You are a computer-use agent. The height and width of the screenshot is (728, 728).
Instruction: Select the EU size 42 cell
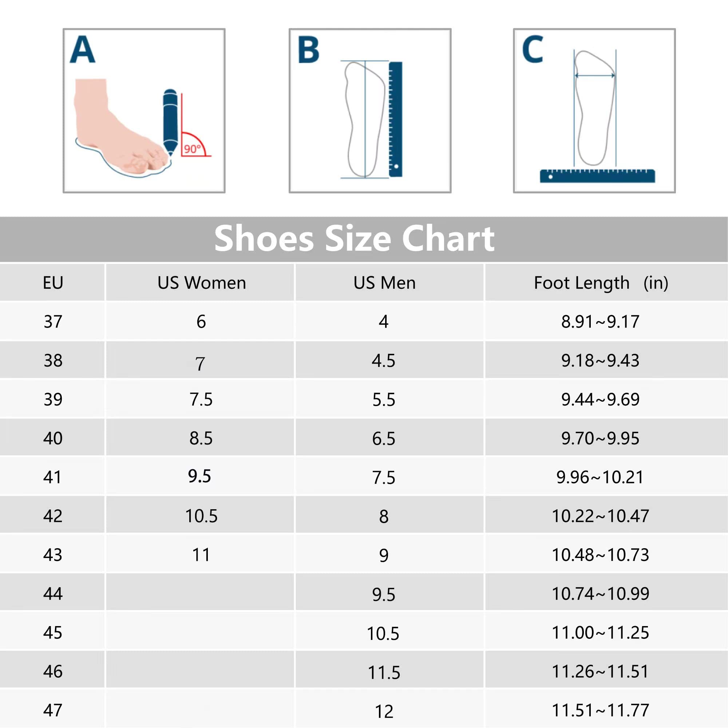pos(53,516)
